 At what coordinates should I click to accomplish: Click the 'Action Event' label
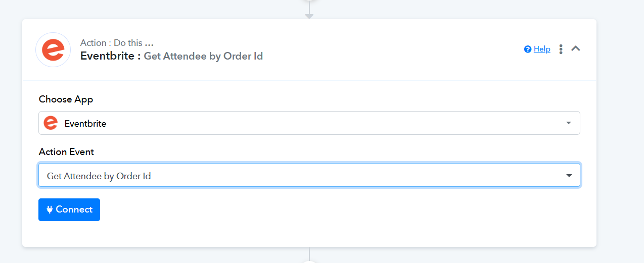point(67,152)
